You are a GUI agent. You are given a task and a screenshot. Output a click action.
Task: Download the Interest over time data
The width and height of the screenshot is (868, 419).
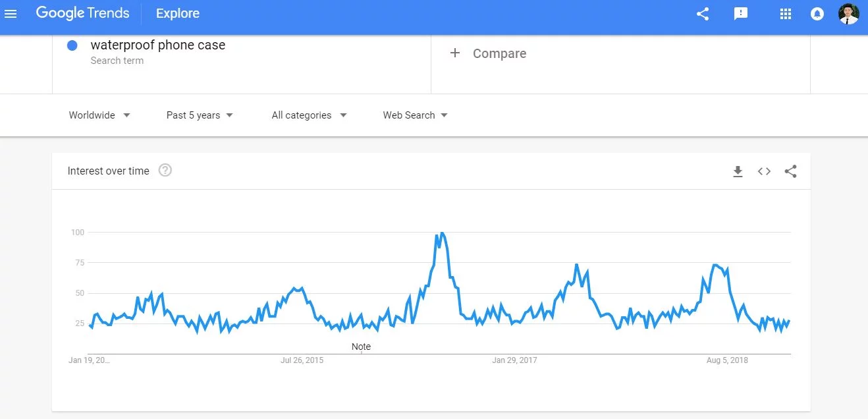pos(738,171)
